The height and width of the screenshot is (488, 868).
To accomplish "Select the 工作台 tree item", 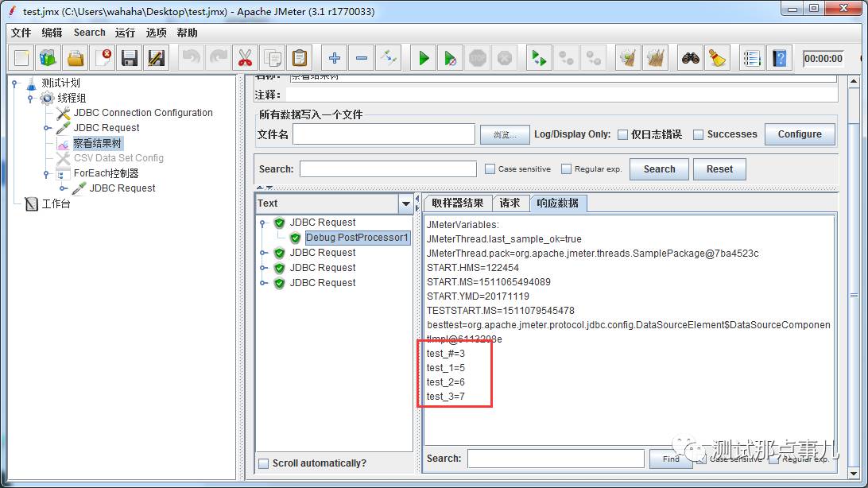I will click(56, 204).
